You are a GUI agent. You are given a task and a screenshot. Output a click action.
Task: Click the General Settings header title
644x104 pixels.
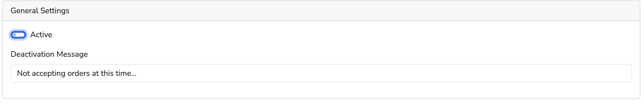tap(40, 11)
